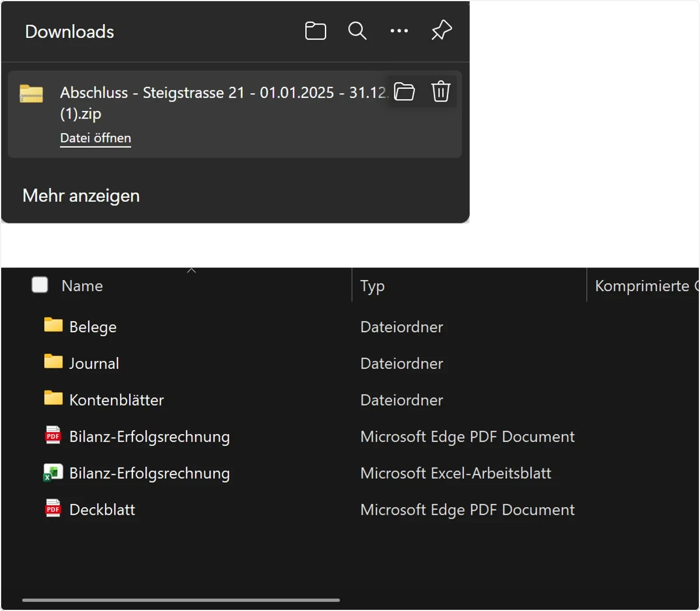This screenshot has height=611, width=700.
Task: Select the Bilanz-Erfolgsrechnung Excel file name
Action: pyautogui.click(x=149, y=473)
